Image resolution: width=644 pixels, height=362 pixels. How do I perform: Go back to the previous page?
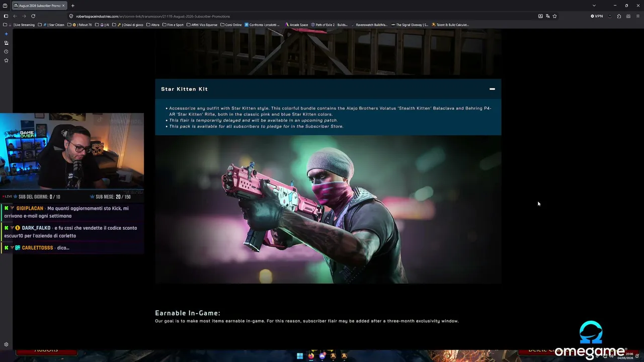pyautogui.click(x=15, y=16)
